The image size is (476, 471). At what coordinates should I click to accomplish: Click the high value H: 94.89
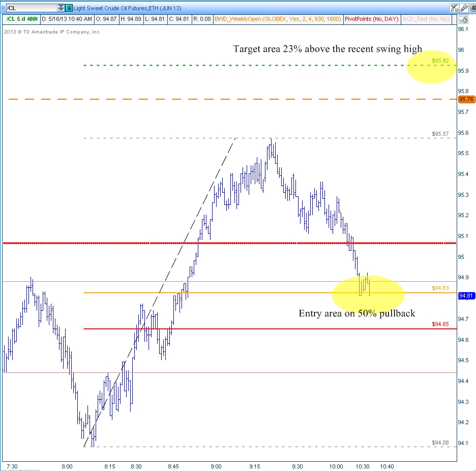tap(131, 19)
